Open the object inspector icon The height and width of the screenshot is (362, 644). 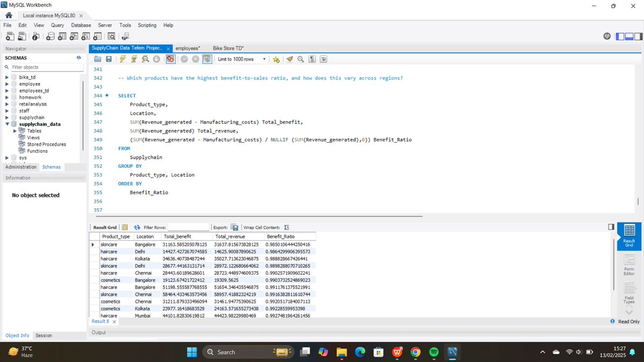pos(35,36)
